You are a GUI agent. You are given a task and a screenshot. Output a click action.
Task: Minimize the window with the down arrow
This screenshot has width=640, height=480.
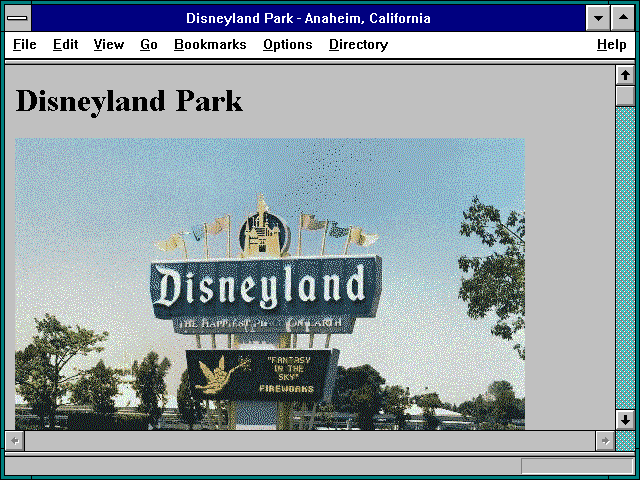pos(598,18)
